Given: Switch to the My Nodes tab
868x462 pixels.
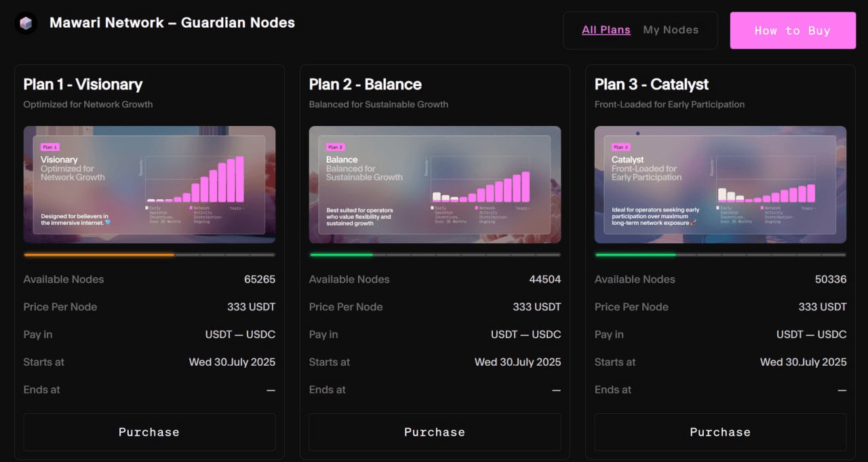Looking at the screenshot, I should [671, 30].
